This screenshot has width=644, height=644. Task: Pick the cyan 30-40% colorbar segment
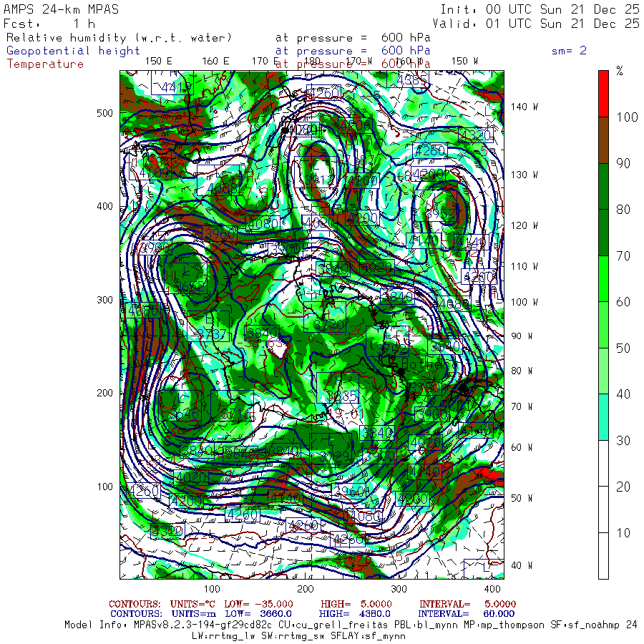point(603,417)
